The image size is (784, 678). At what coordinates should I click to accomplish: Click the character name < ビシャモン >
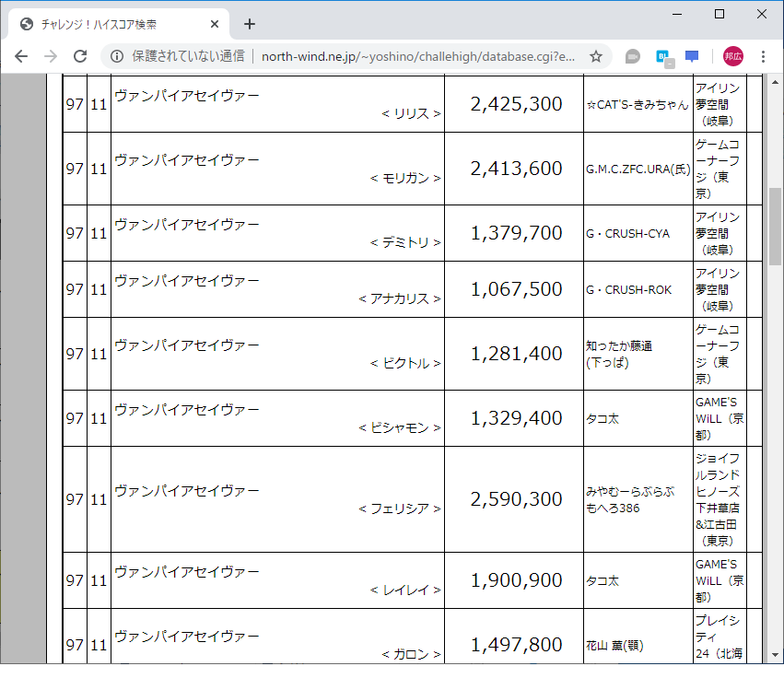400,427
